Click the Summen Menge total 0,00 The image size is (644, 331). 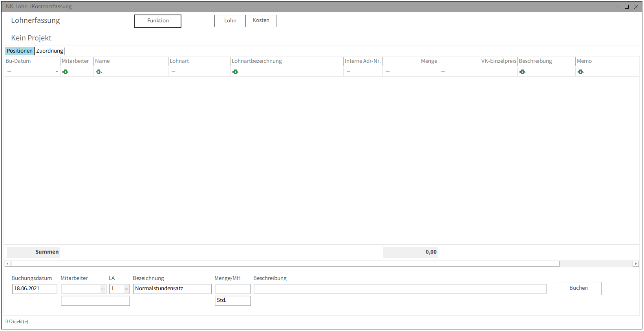(x=410, y=252)
